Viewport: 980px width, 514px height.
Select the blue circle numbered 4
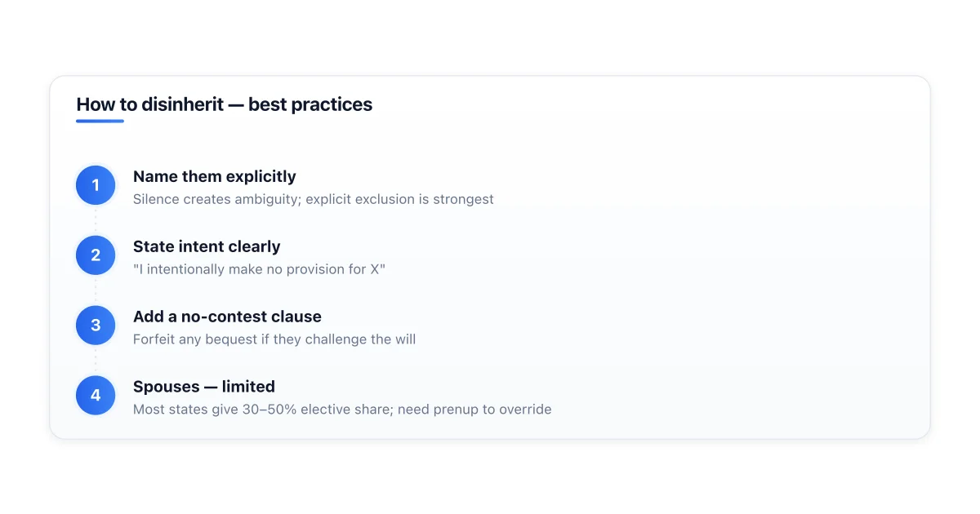click(96, 396)
